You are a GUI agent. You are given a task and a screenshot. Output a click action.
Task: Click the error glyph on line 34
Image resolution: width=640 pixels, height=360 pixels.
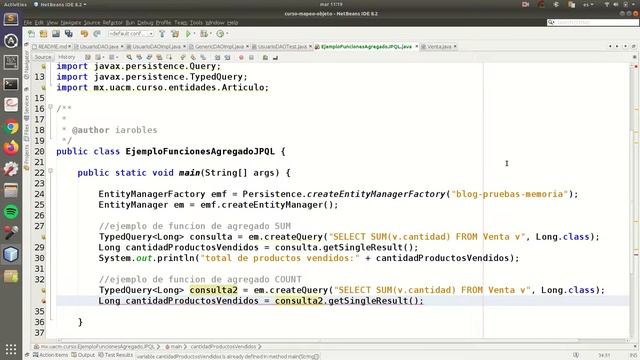(x=43, y=301)
